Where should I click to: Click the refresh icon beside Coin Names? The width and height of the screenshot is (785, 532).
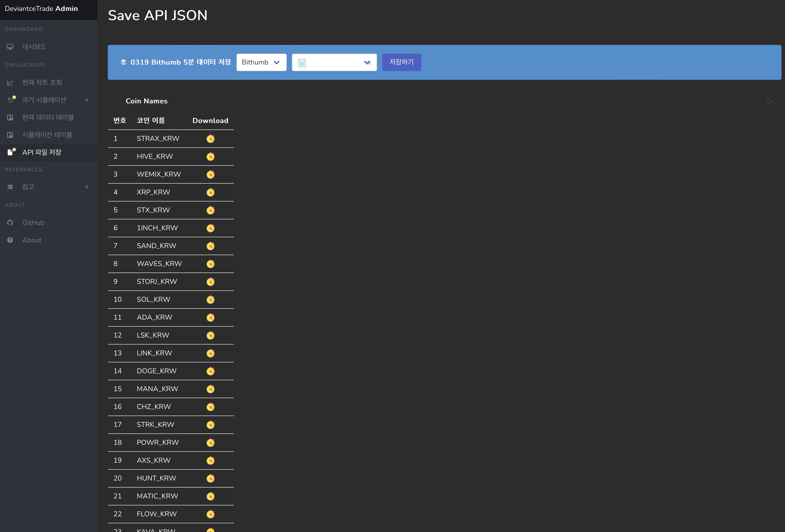768,101
